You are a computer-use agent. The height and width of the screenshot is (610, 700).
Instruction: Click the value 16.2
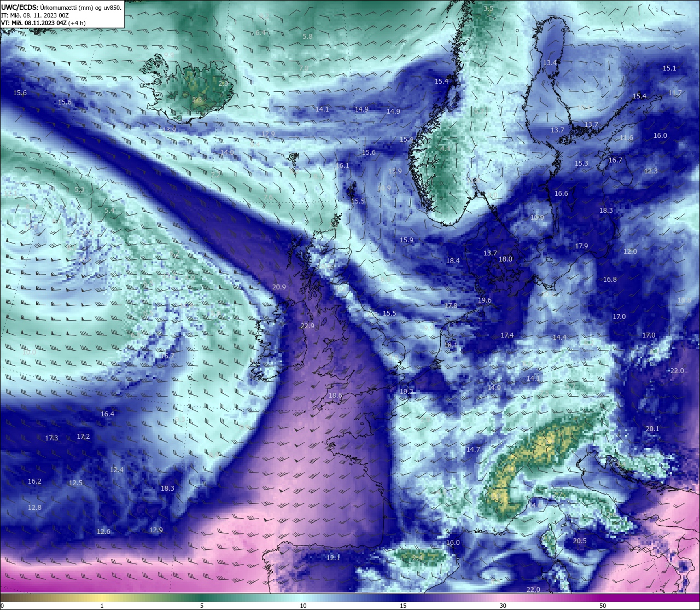tap(34, 481)
